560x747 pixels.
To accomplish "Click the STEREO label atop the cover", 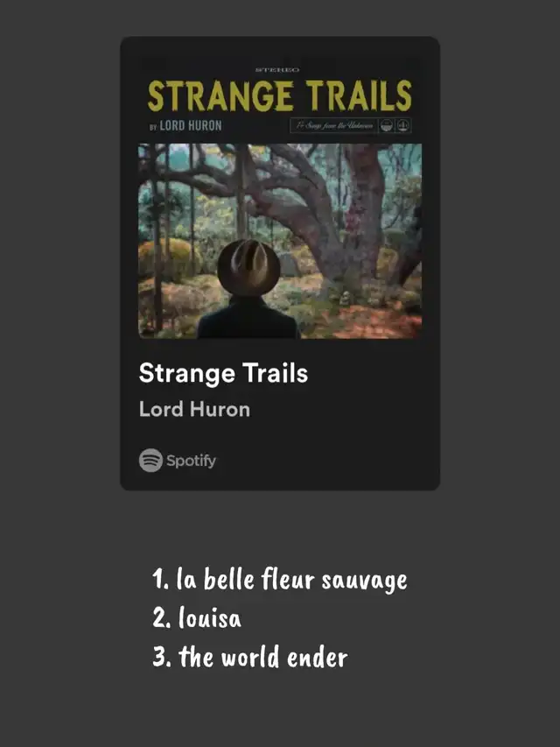I will [277, 69].
